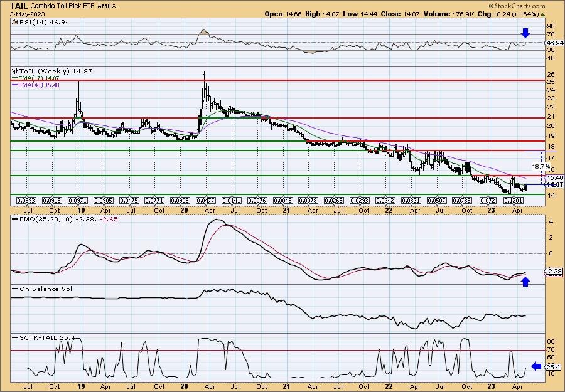
Task: Click the 15.40 EMA value tag on axis
Action: coord(554,178)
